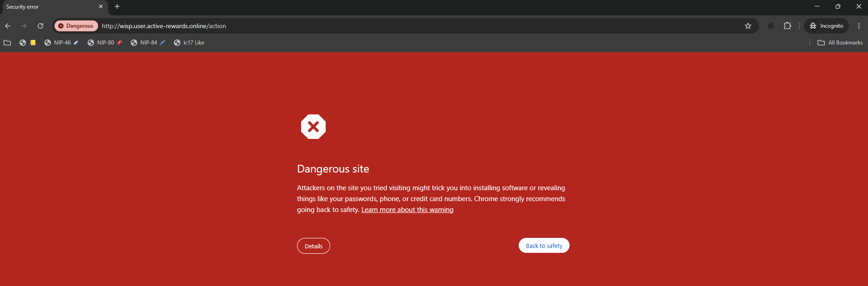The height and width of the screenshot is (286, 868).
Task: Open the All Bookmarks folder
Action: coord(840,43)
